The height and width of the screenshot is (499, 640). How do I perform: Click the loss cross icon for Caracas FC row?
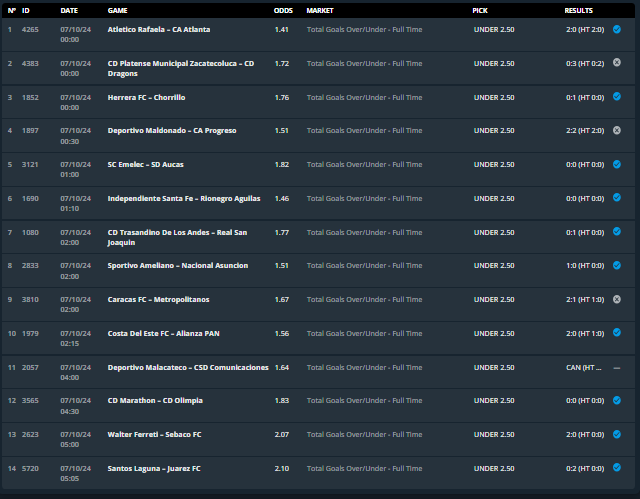pyautogui.click(x=617, y=299)
